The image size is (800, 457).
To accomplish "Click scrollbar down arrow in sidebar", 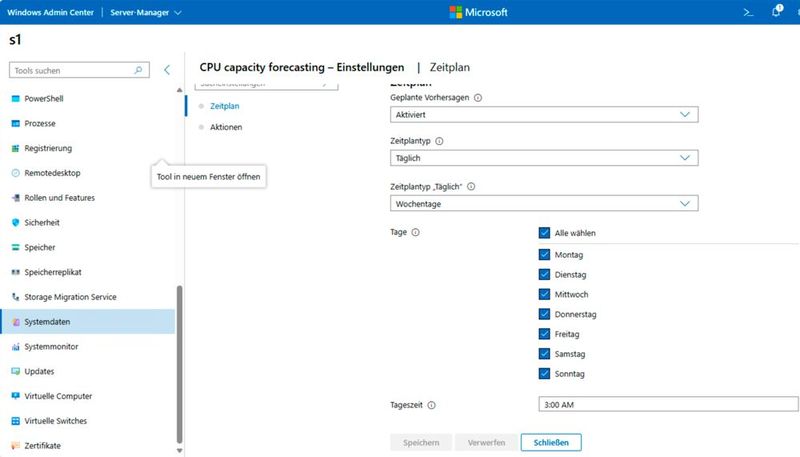I will (x=179, y=450).
